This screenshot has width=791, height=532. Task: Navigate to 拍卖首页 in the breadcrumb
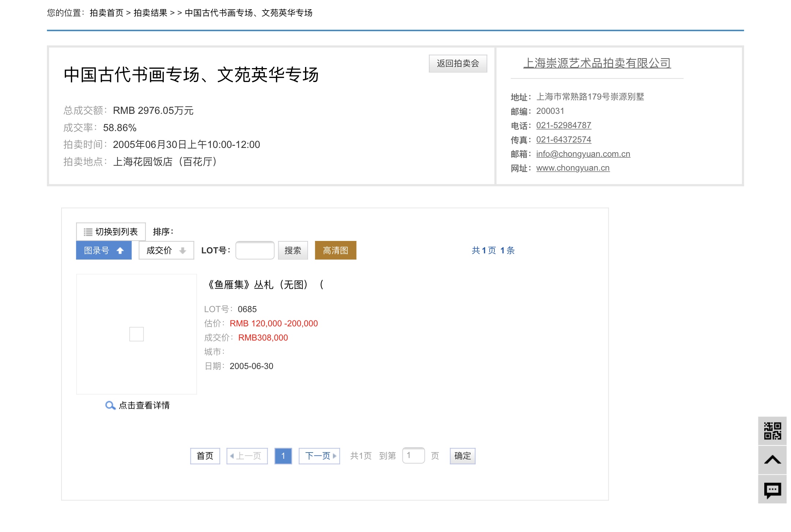click(107, 13)
